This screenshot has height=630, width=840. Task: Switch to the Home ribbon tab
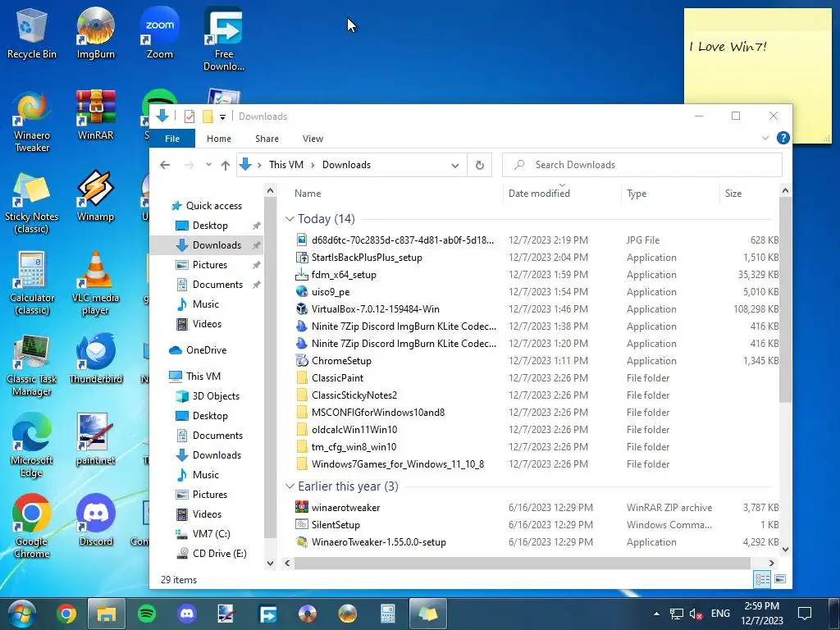218,138
